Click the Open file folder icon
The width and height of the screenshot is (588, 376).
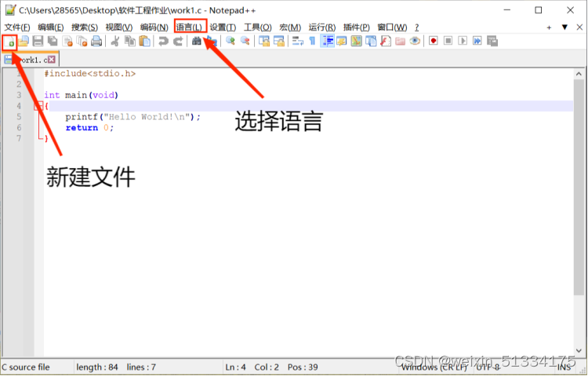pos(24,41)
